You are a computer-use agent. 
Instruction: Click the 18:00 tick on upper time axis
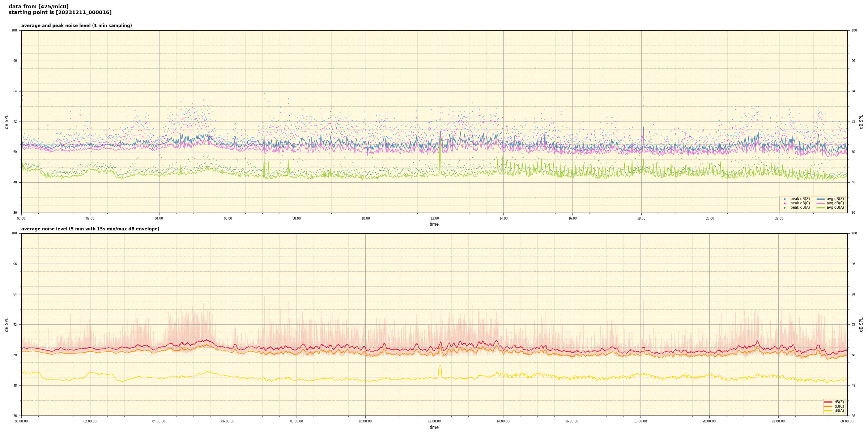641,218
